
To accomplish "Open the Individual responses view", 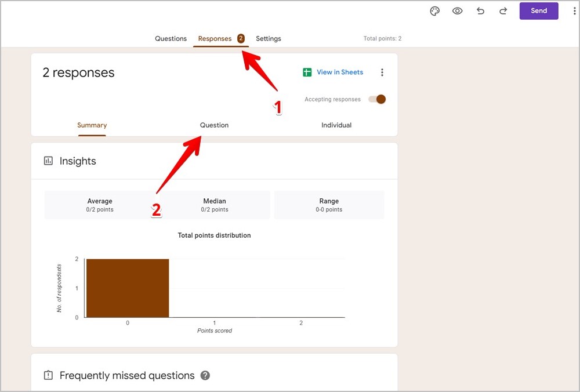I will pos(336,125).
